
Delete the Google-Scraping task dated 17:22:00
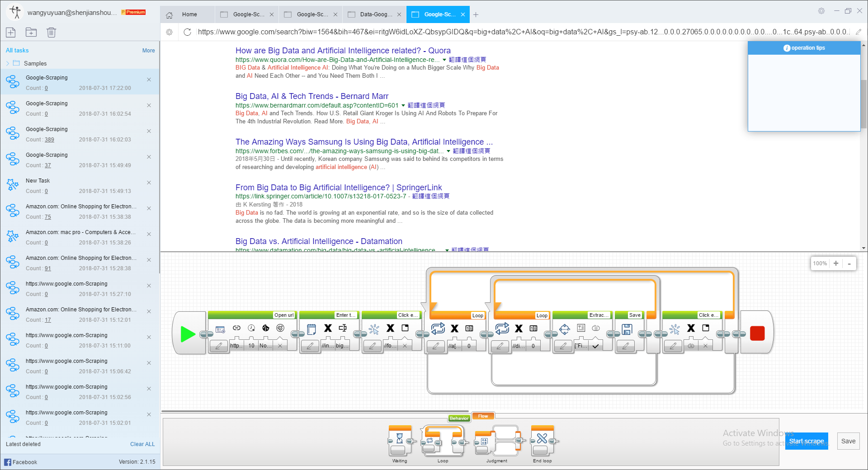149,80
